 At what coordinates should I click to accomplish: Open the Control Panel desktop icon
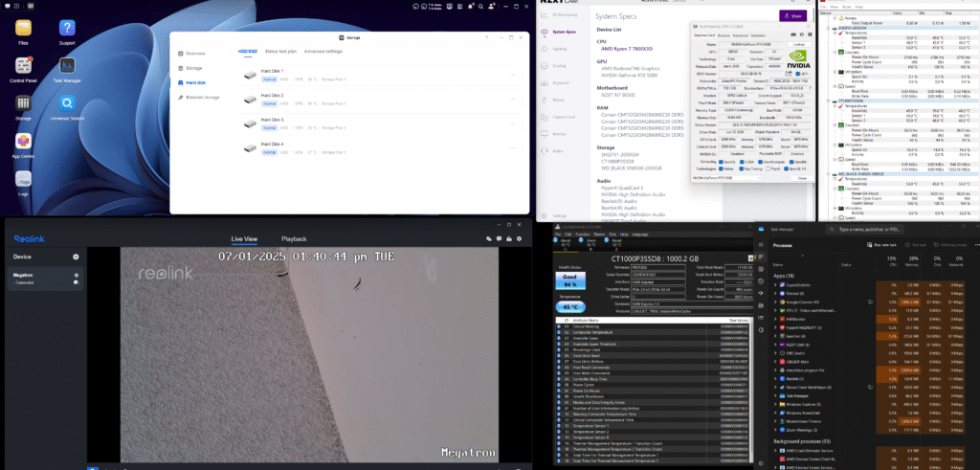(23, 65)
